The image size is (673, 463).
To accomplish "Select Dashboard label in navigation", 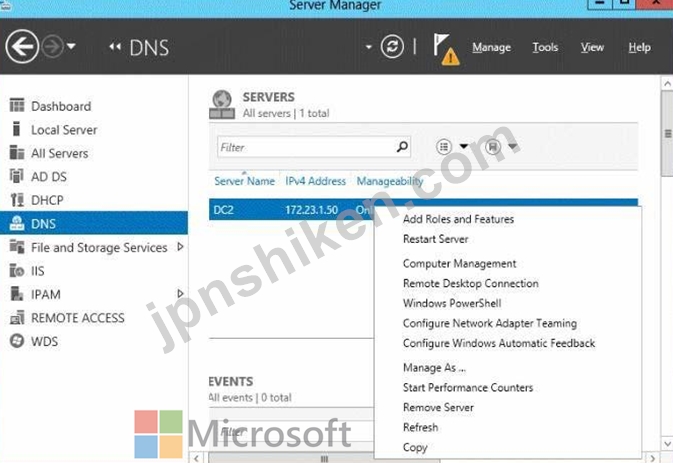I will point(61,106).
